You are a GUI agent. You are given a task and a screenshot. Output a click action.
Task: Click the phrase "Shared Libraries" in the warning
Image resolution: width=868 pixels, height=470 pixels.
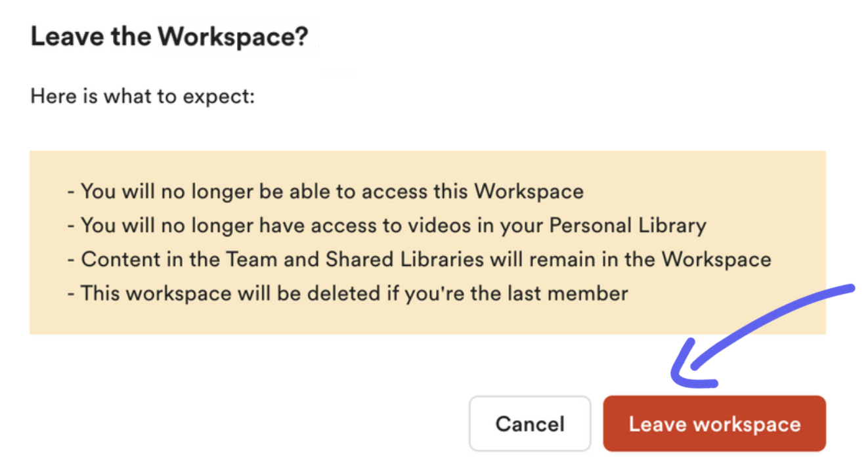405,259
